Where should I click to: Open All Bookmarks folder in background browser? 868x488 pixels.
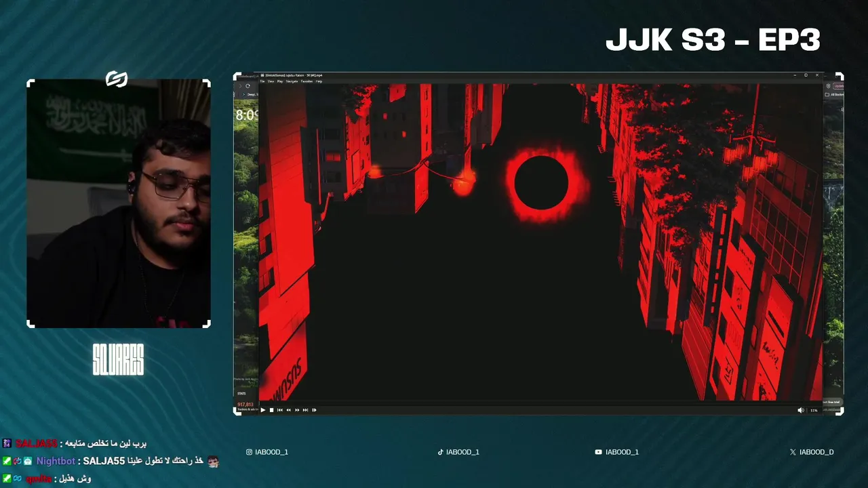(x=834, y=95)
